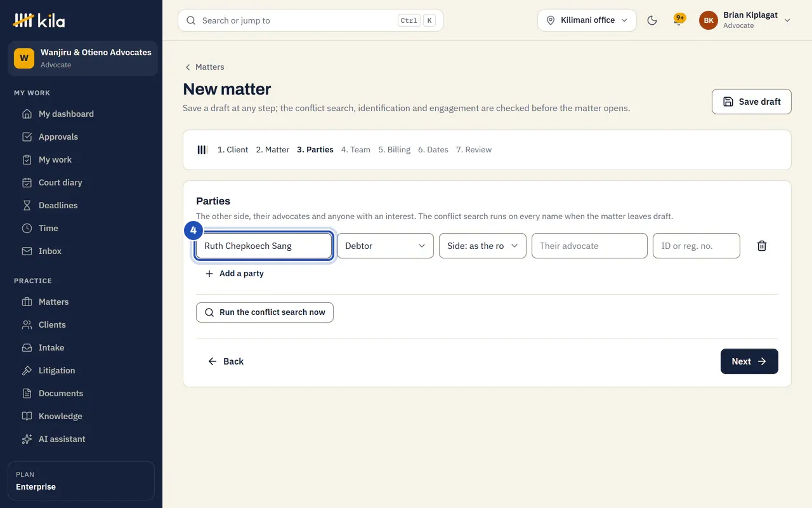Viewport: 812px width, 508px height.
Task: Go Back to previous step
Action: tap(226, 361)
